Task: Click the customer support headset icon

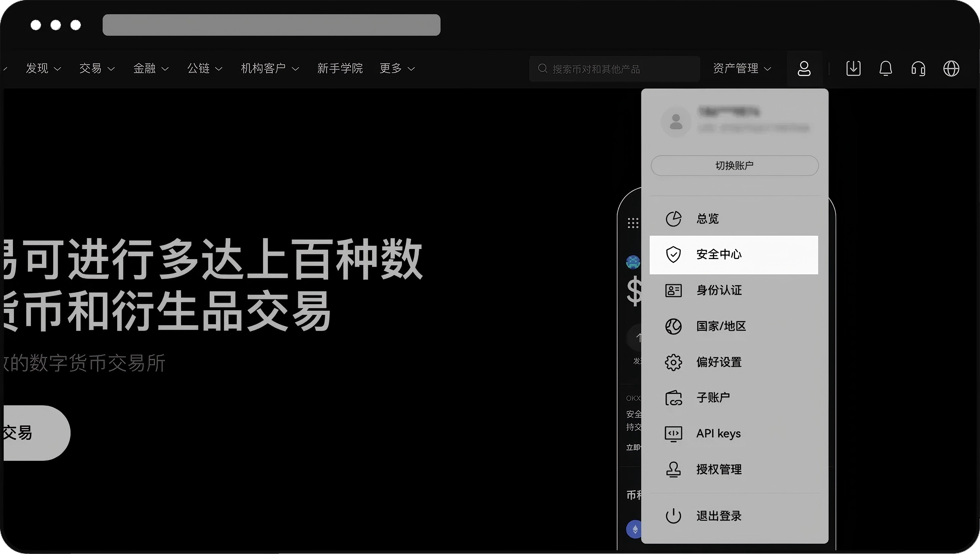Action: pyautogui.click(x=918, y=69)
